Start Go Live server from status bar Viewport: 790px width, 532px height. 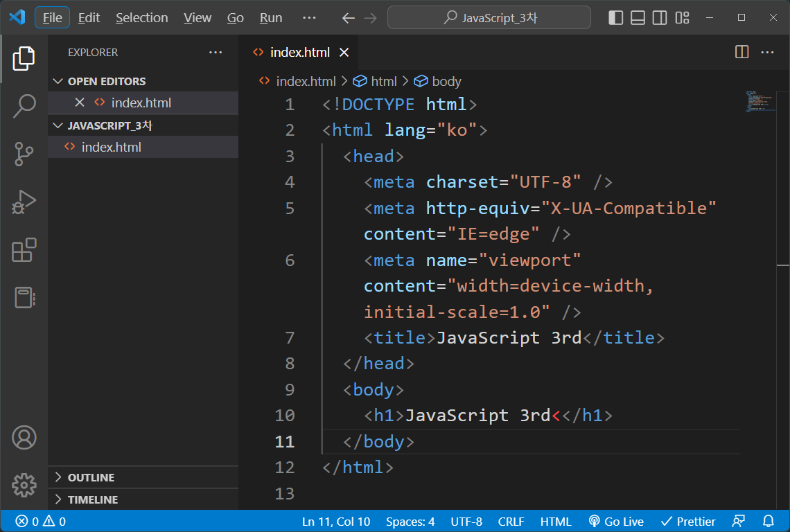click(x=616, y=522)
